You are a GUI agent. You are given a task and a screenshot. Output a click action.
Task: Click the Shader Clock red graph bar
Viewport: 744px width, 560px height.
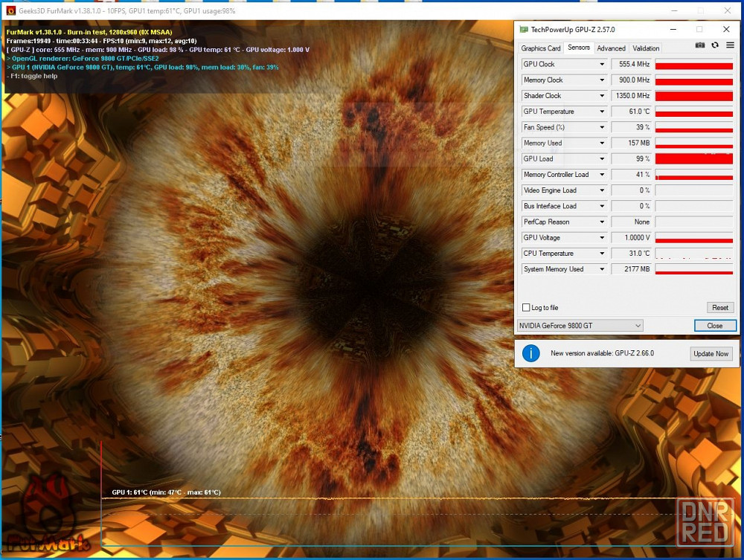coord(693,95)
